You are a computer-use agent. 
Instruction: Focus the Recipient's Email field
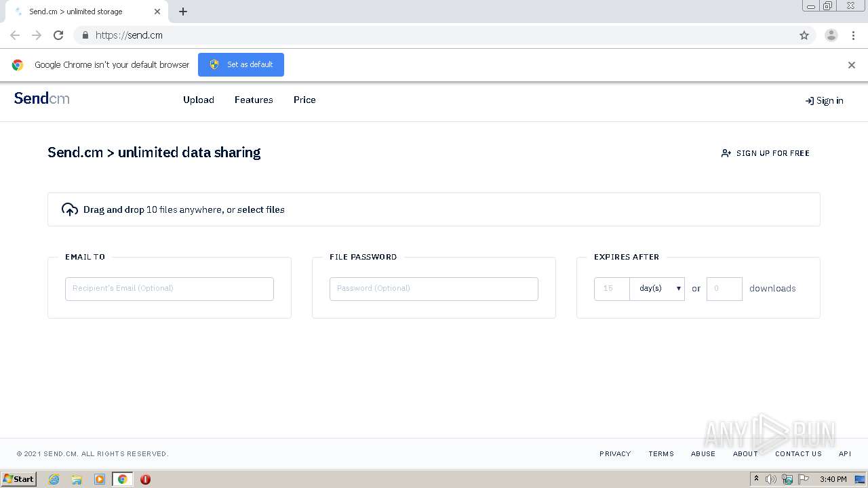coord(170,289)
